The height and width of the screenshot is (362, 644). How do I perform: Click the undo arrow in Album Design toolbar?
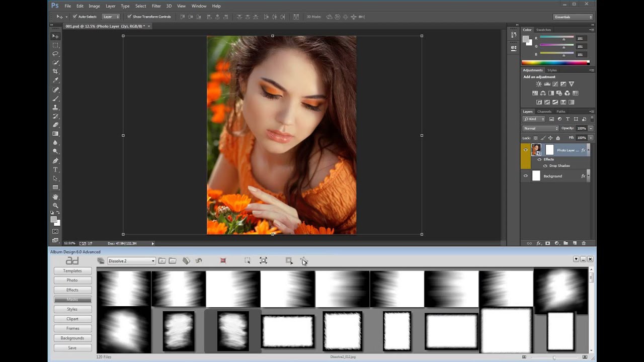[x=199, y=260]
